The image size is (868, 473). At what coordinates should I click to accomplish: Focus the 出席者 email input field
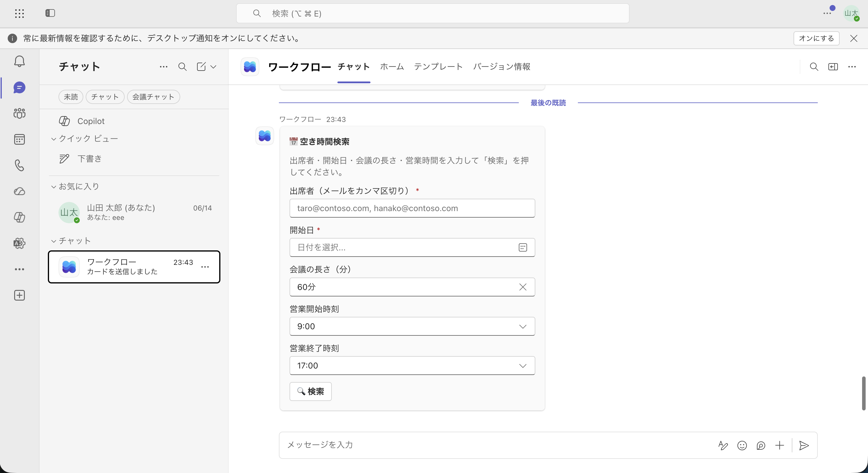pos(412,208)
